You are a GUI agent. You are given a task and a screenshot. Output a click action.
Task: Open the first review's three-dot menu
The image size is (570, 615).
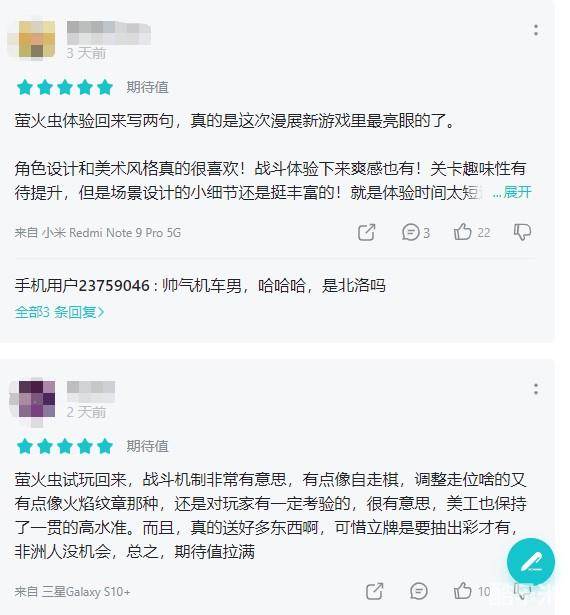(x=535, y=30)
